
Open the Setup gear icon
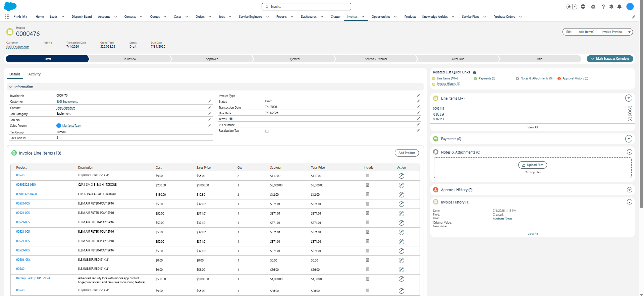tap(611, 7)
